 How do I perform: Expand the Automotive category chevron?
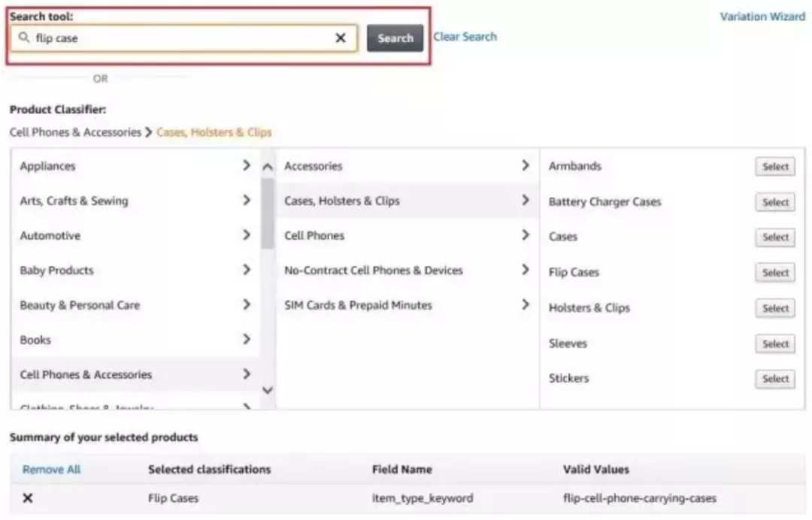tap(246, 235)
